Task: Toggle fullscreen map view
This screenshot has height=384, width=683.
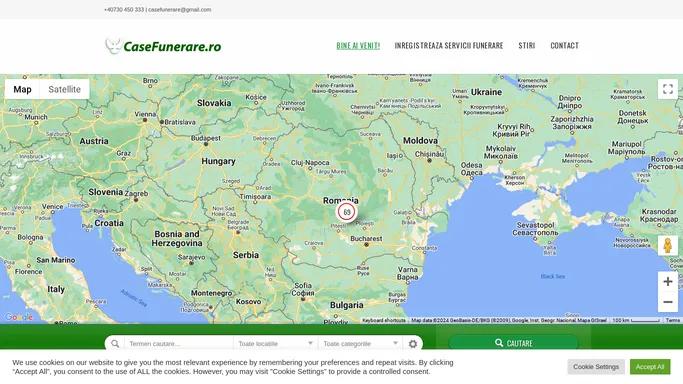Action: click(667, 89)
